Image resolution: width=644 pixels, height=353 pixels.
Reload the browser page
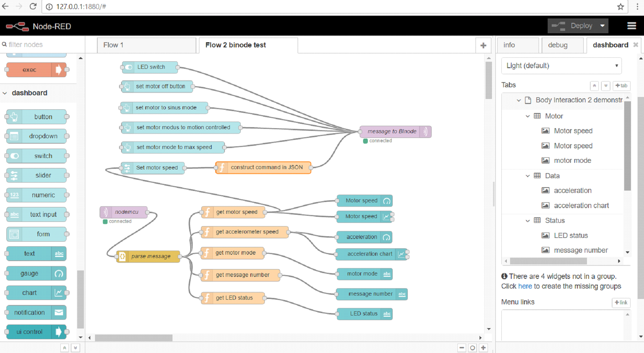coord(33,6)
